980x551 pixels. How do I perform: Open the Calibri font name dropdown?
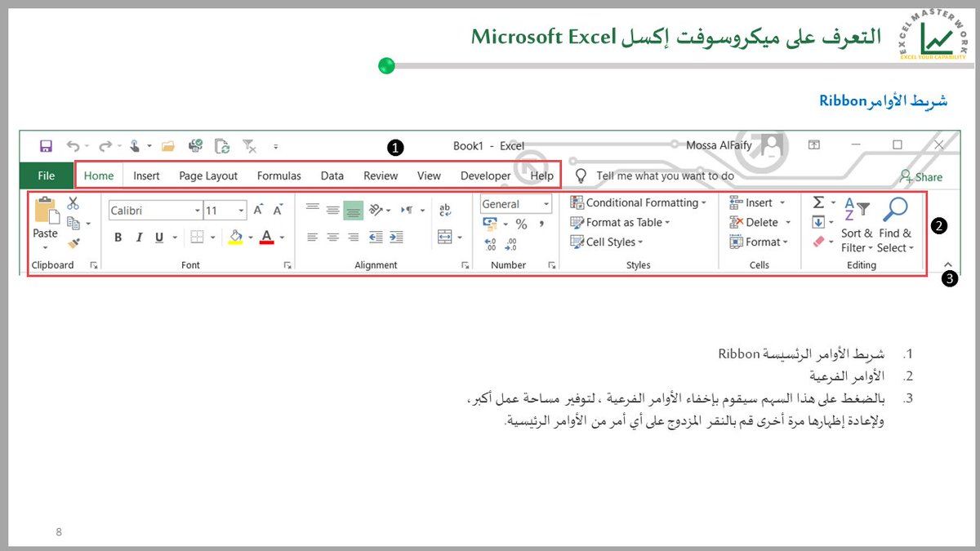pos(197,211)
